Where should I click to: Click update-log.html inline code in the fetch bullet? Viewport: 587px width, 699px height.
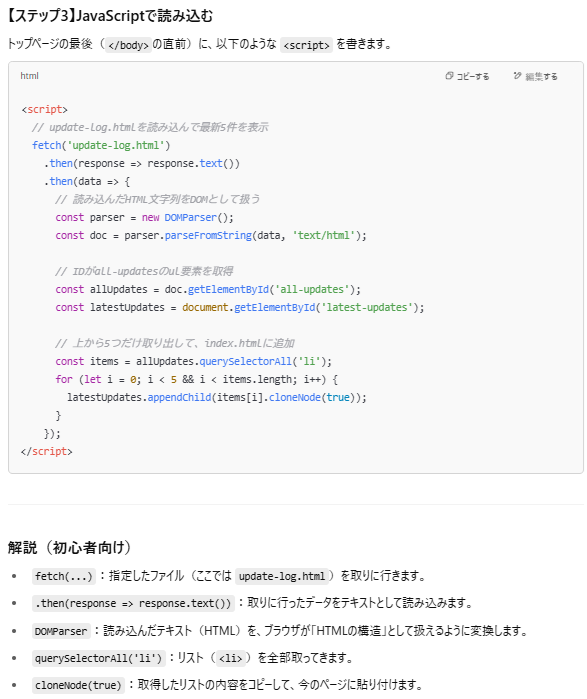tap(282, 576)
